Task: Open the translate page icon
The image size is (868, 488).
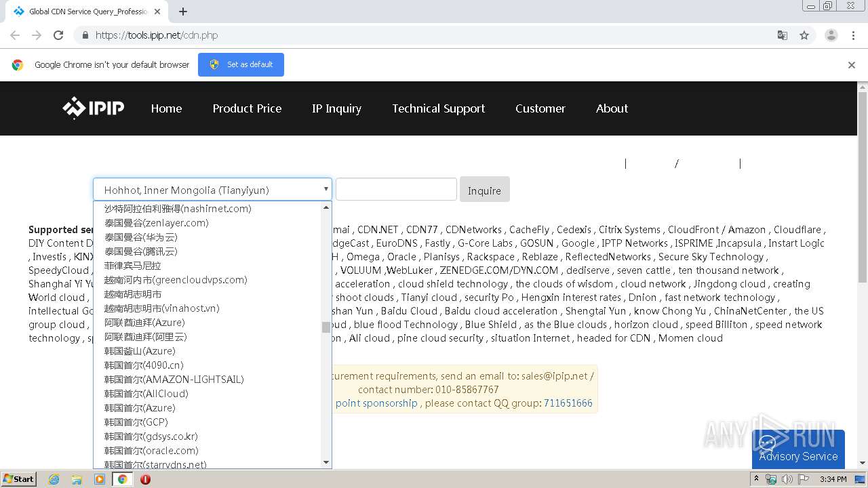Action: (x=782, y=35)
